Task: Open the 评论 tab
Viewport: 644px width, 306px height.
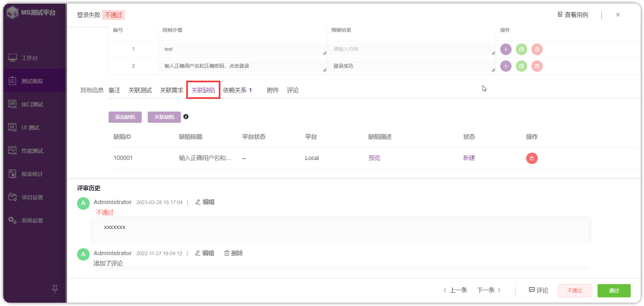Action: click(293, 90)
